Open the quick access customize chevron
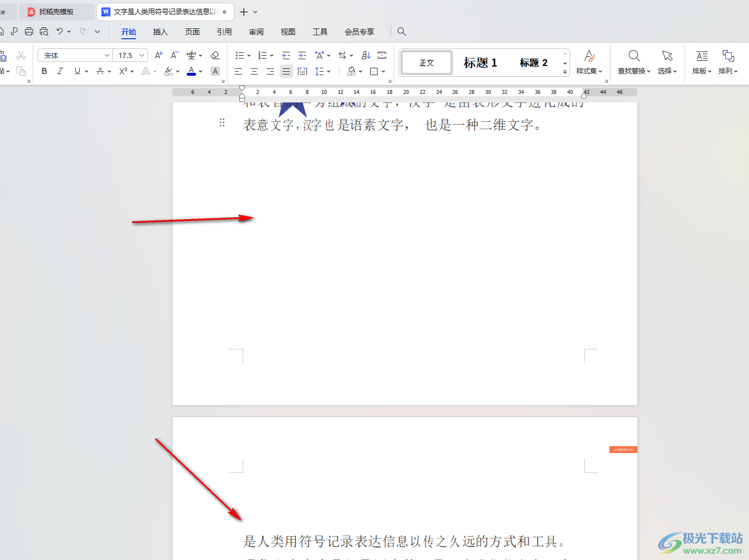 point(97,31)
